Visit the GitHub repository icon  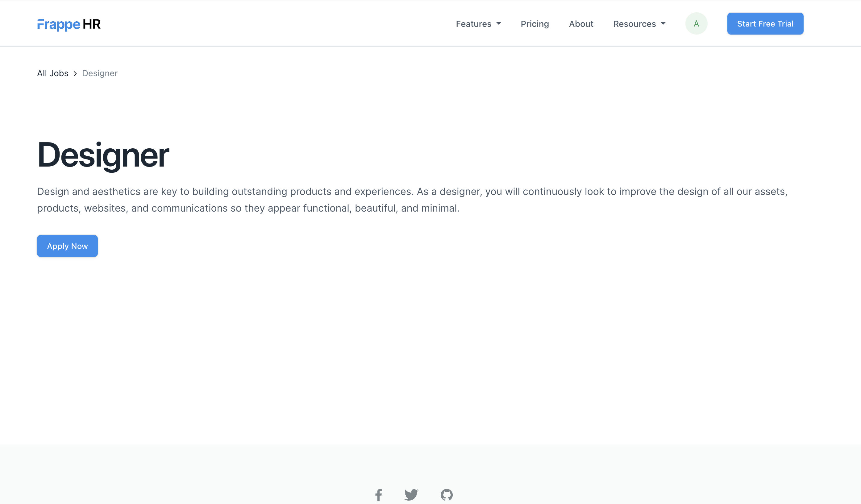tap(447, 495)
